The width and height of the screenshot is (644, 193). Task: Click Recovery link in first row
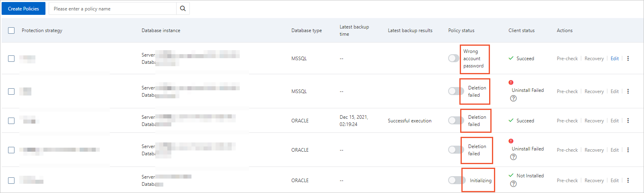click(x=594, y=59)
